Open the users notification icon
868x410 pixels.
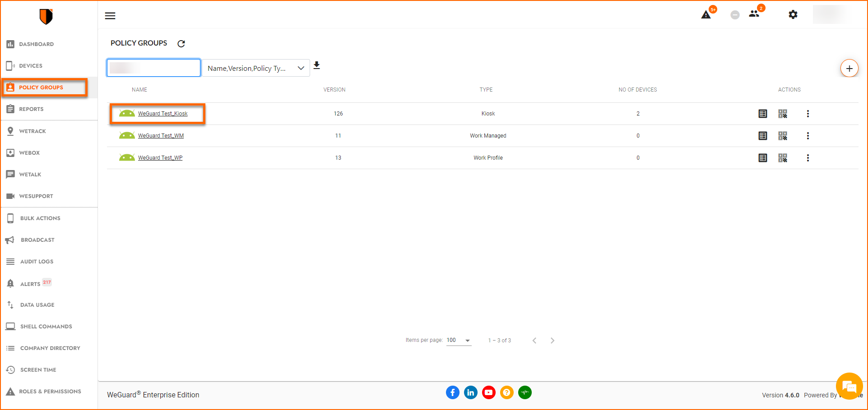pyautogui.click(x=754, y=14)
